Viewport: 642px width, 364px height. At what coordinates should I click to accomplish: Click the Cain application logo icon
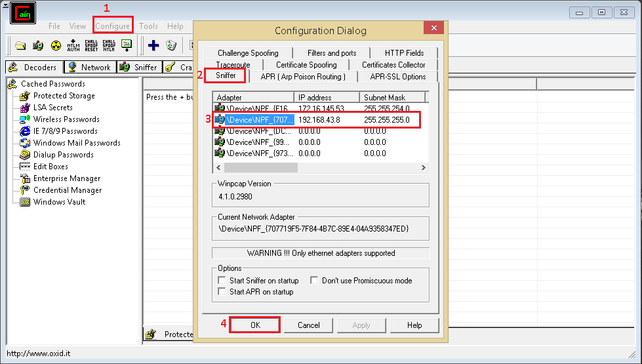tap(23, 14)
